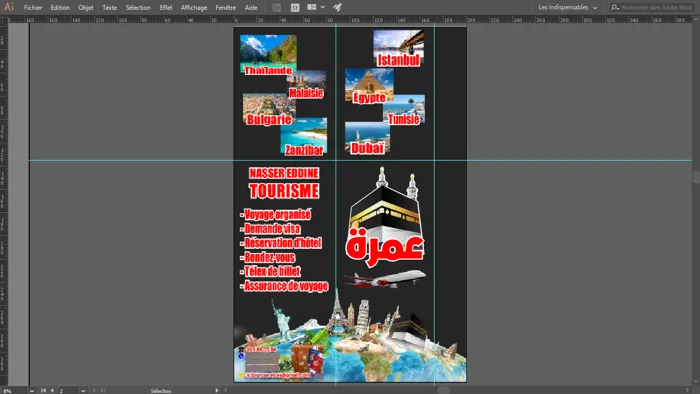
Task: Expand the artboard number dropdown
Action: [x=83, y=391]
